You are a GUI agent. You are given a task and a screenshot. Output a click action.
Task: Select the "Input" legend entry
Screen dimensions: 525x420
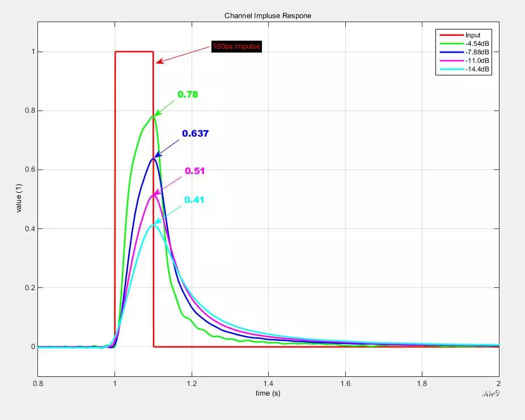coord(472,35)
